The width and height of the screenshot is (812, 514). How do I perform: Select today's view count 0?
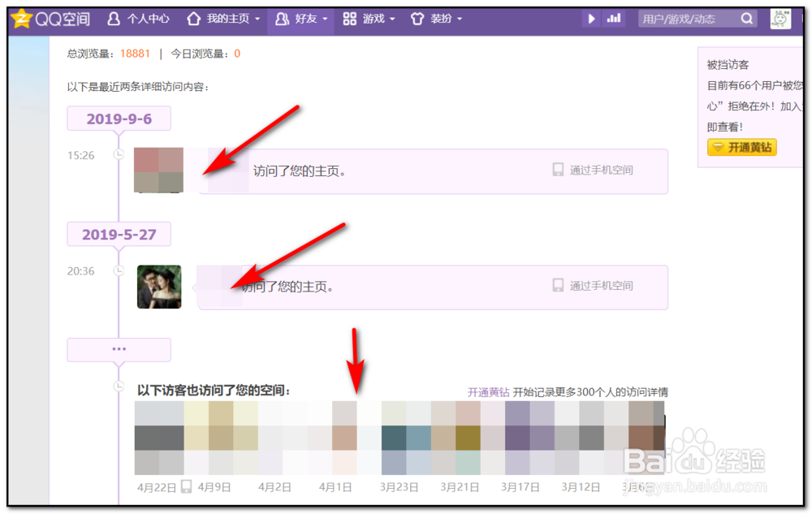coord(237,54)
